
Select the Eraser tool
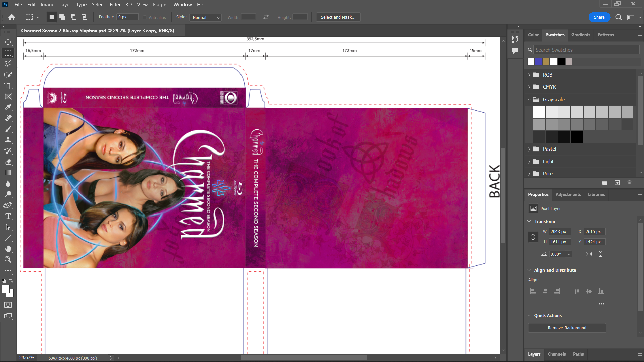[8, 162]
